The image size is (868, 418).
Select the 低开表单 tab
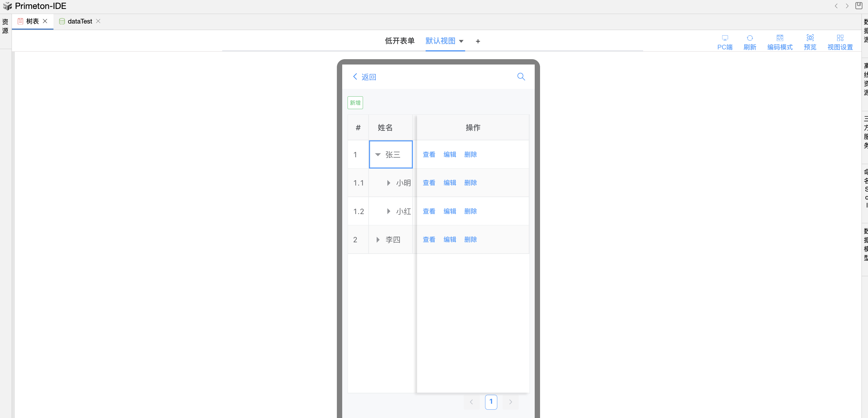click(x=399, y=41)
